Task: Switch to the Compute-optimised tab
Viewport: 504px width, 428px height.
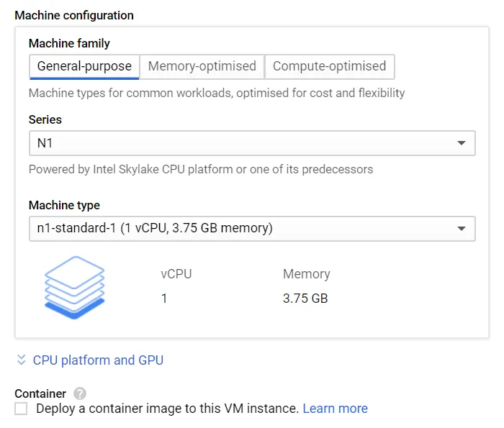Action: tap(330, 66)
